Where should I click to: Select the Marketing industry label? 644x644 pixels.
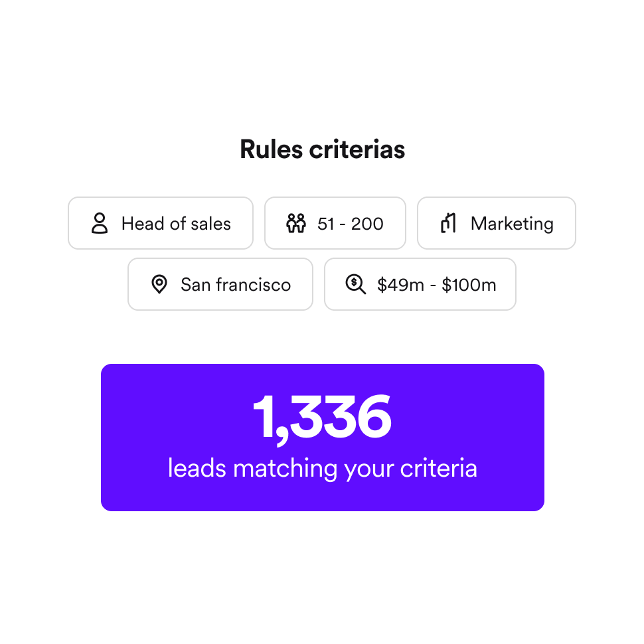pyautogui.click(x=512, y=224)
